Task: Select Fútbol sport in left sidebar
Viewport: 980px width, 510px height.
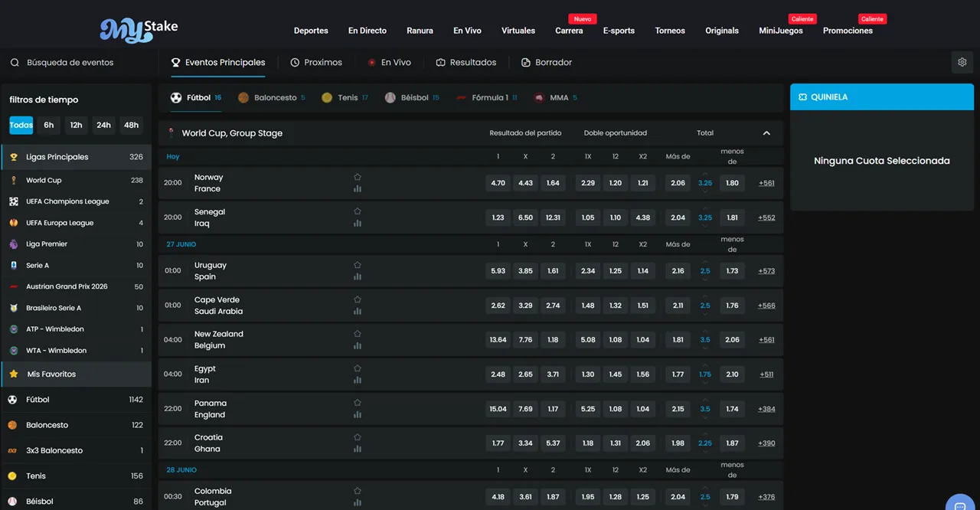Action: [76, 400]
